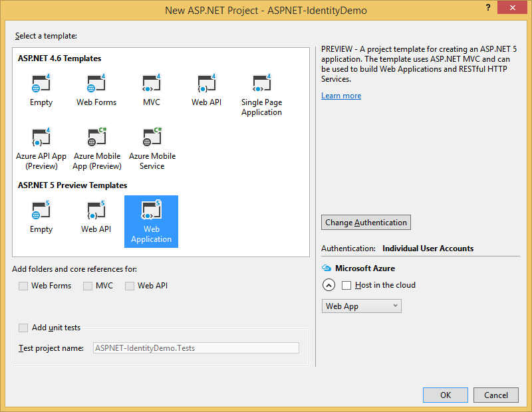The width and height of the screenshot is (532, 412).
Task: Select the Single Page Application template icon
Action: click(261, 83)
